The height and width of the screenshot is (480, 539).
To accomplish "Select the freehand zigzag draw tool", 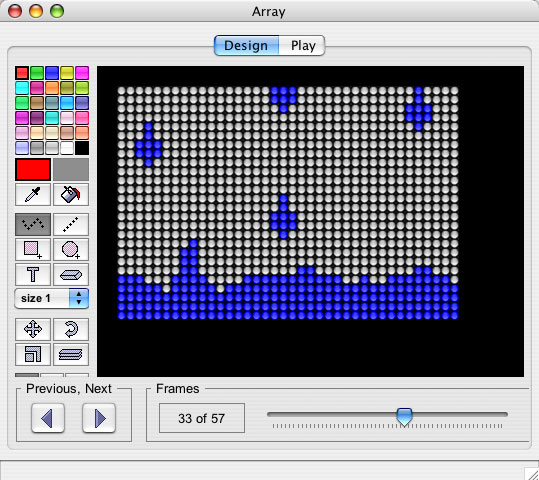I will coord(33,224).
